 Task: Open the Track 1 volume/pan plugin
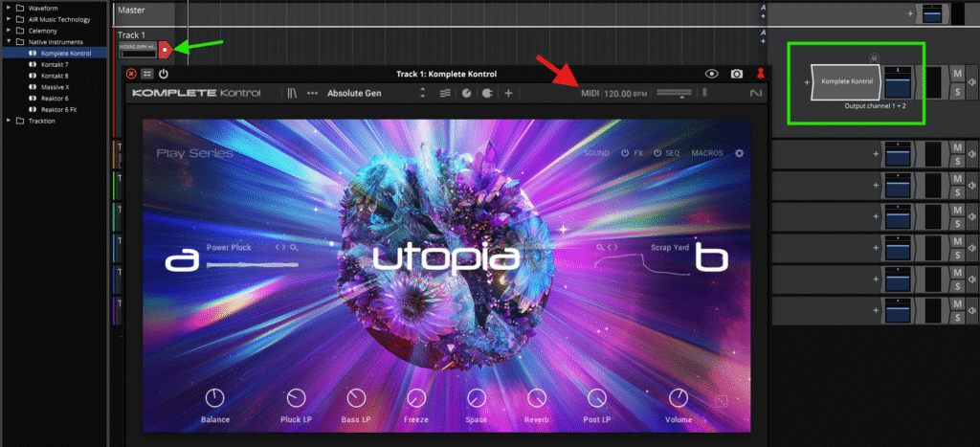point(900,81)
